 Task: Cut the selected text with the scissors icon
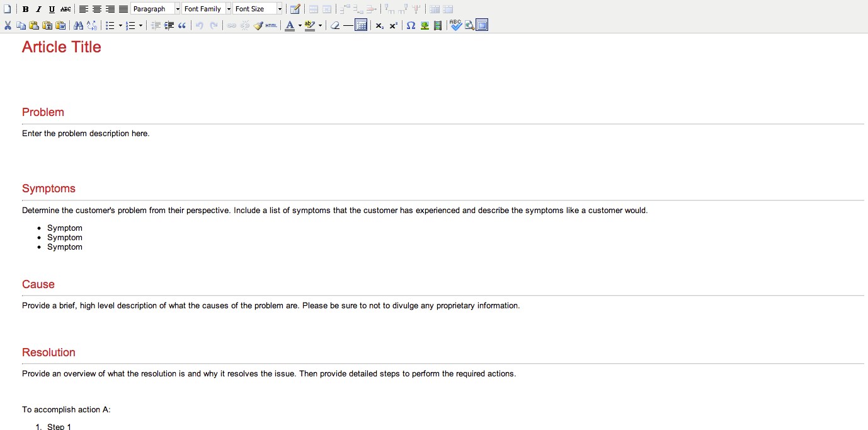pos(8,25)
